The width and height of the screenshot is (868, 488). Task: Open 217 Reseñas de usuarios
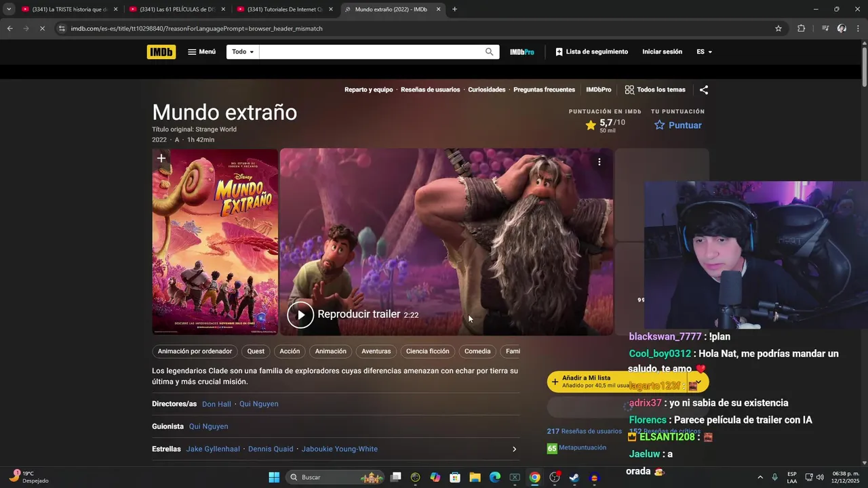(584, 431)
